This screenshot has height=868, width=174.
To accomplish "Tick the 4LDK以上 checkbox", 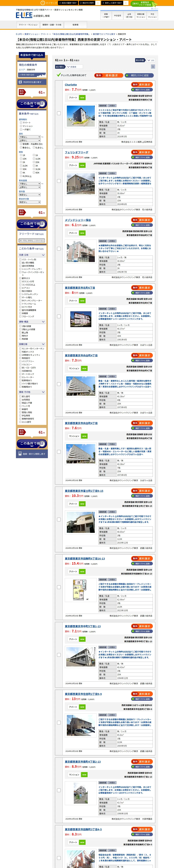I will [21, 176].
